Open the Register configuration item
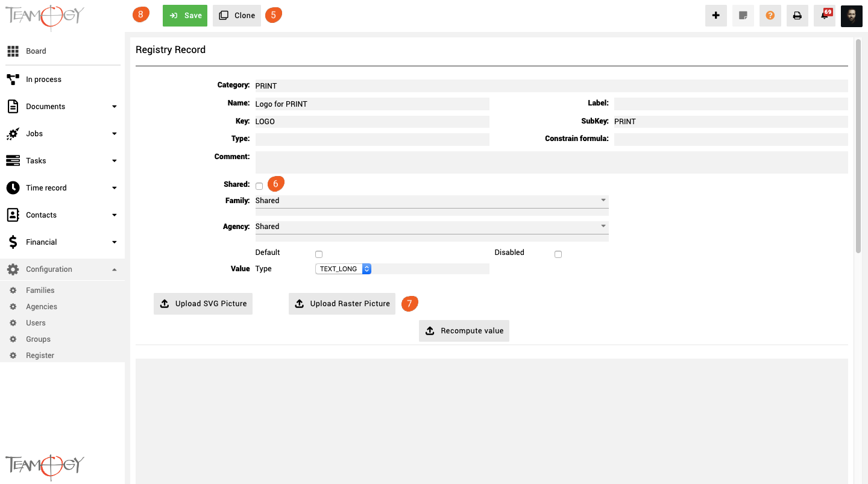The image size is (868, 484). 40,356
